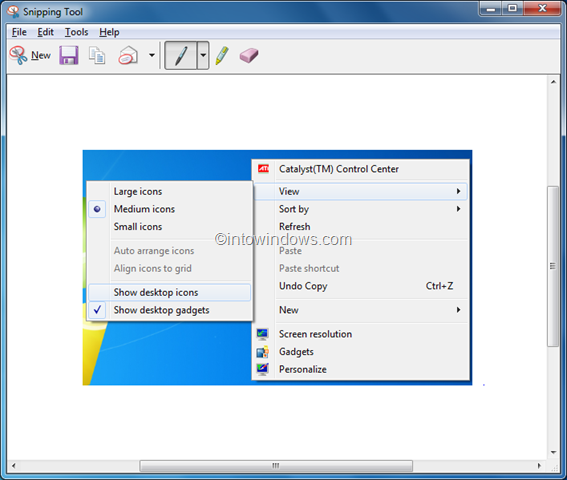Toggle Show desktop gadgets checkmark
The width and height of the screenshot is (567, 480).
pos(97,310)
